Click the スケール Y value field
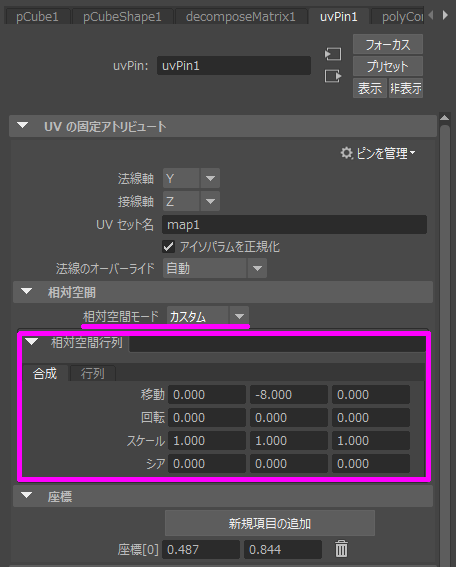The image size is (456, 567). coord(289,440)
